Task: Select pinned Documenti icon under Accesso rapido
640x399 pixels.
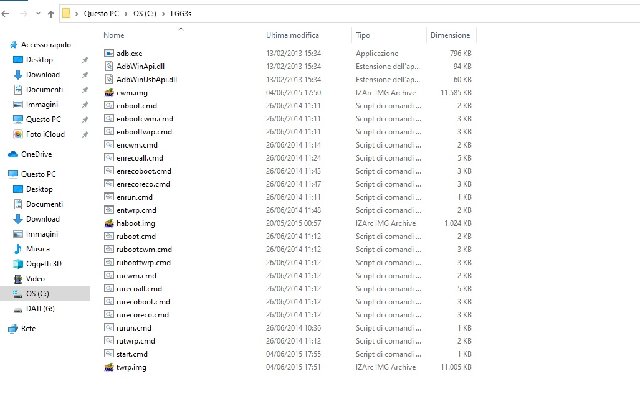Action: coord(18,89)
